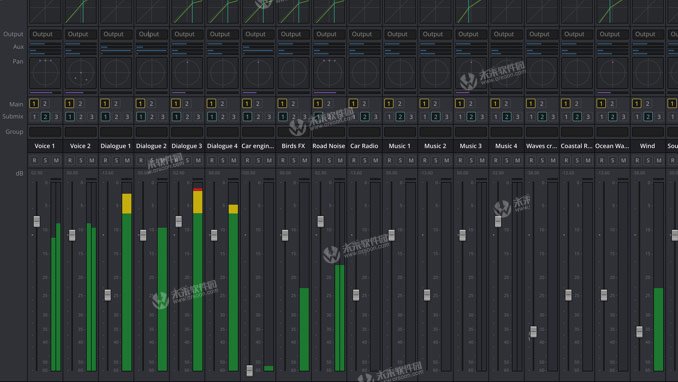Open the Aux sends of Voice 1
This screenshot has width=678, height=382.
[45, 48]
